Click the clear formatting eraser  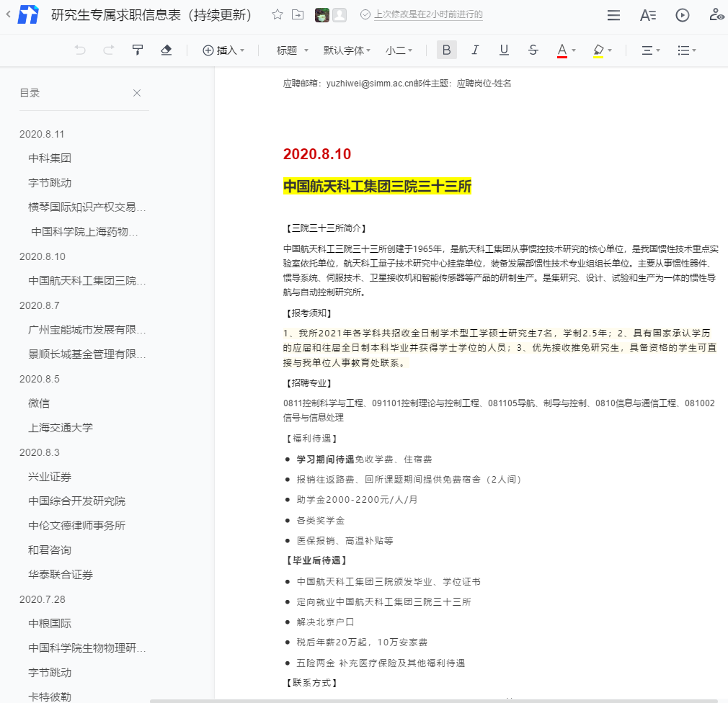[167, 50]
